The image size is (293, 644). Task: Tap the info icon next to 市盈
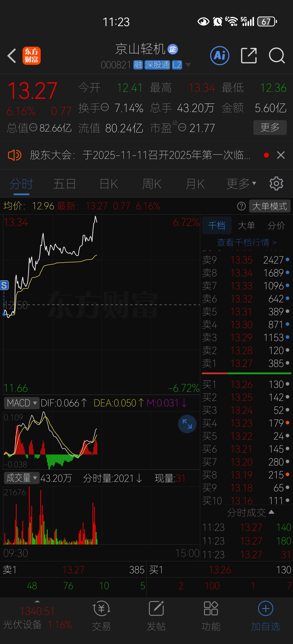[182, 128]
